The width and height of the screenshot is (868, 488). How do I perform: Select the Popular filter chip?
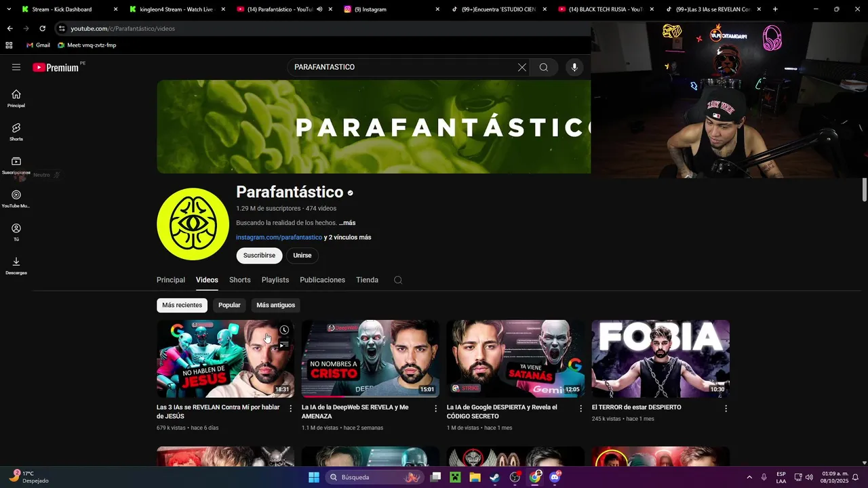[229, 305]
